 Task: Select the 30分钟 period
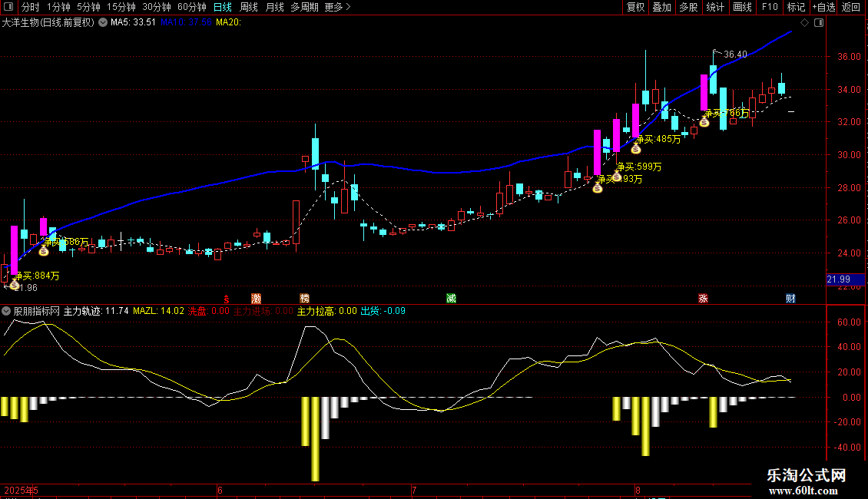157,7
